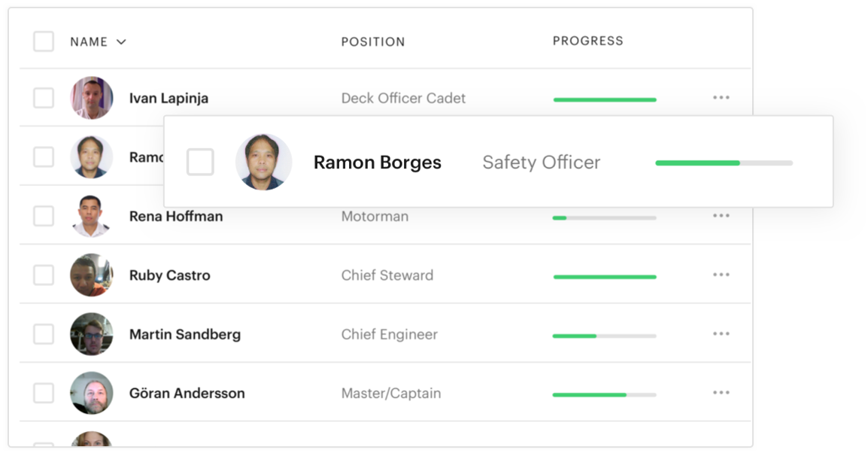Check the box for Martin Sandberg
868x456 pixels.
(44, 334)
